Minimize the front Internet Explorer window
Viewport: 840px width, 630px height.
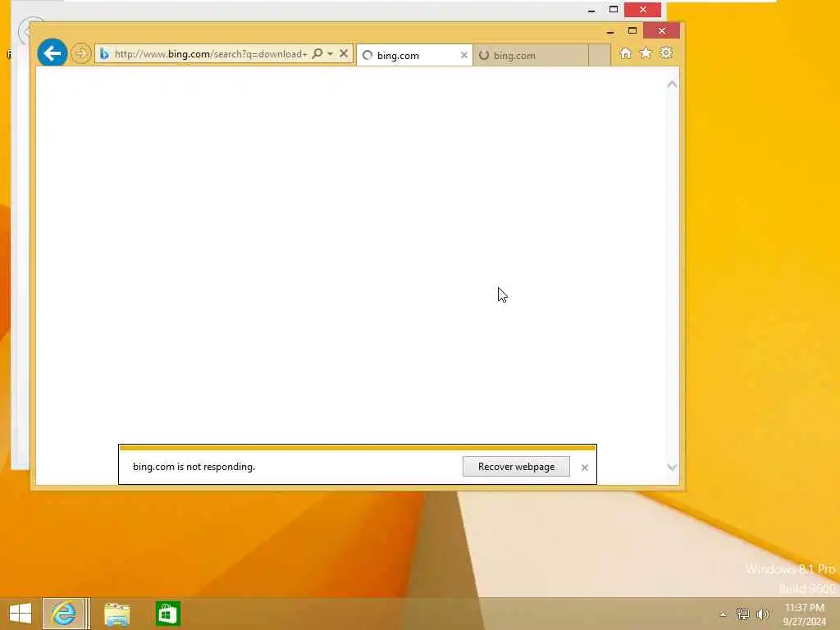tap(610, 31)
